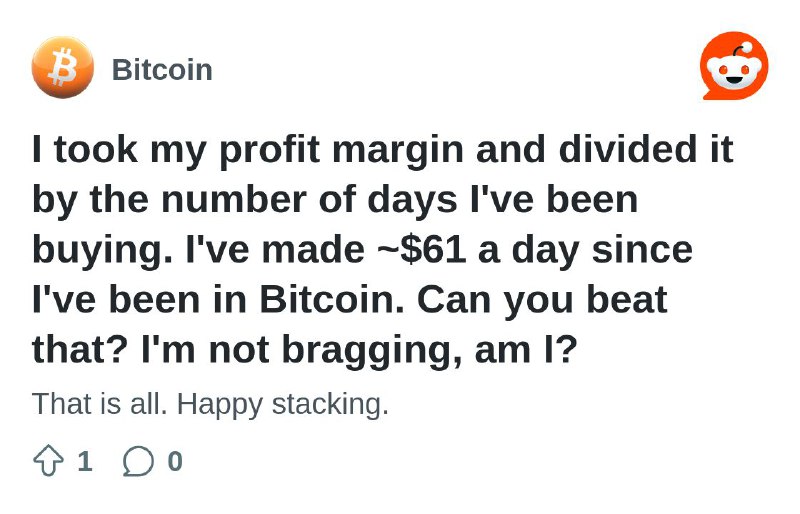Click "I've been in Bitcoin." in the title
The height and width of the screenshot is (514, 800).
(218, 299)
